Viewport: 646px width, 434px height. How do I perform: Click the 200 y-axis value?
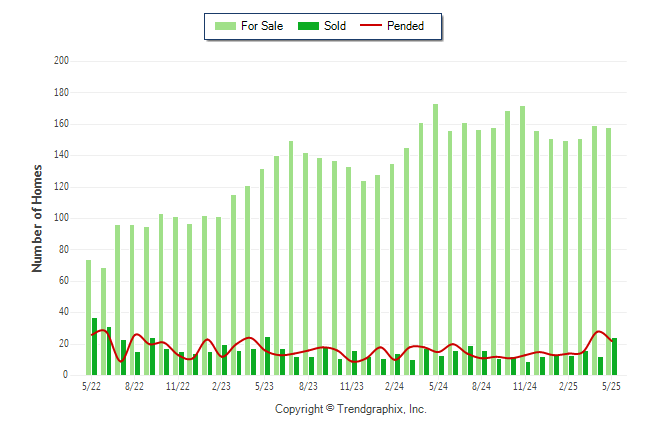point(61,61)
